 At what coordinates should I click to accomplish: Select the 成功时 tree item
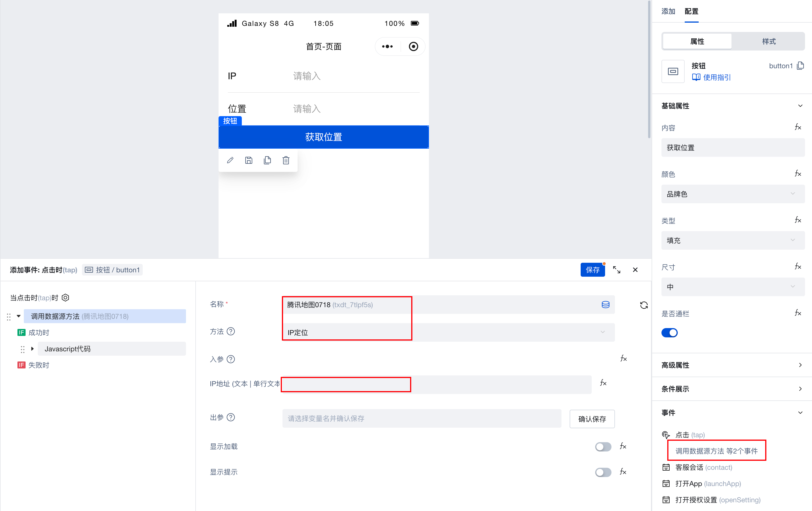pos(39,333)
